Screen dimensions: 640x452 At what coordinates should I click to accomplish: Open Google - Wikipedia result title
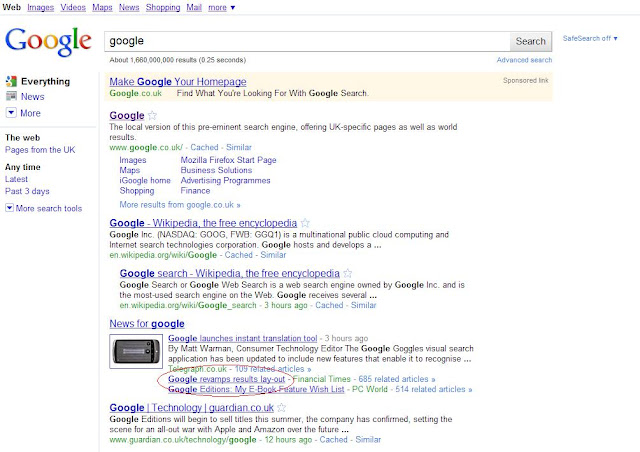click(x=203, y=223)
